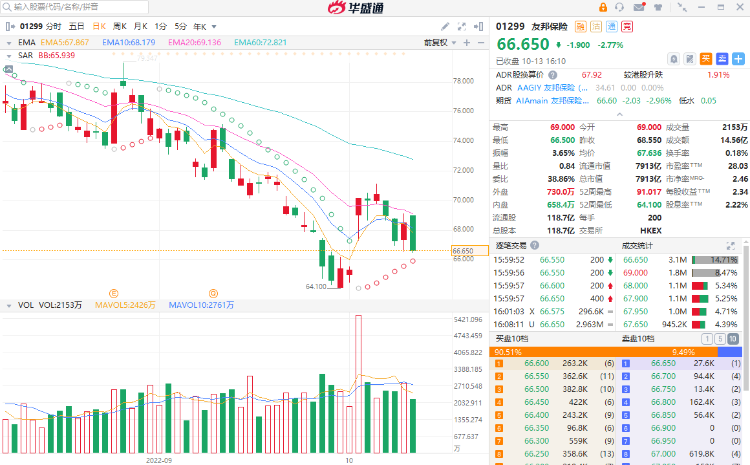
Task: Click the 通 connect tag icon
Action: click(612, 26)
